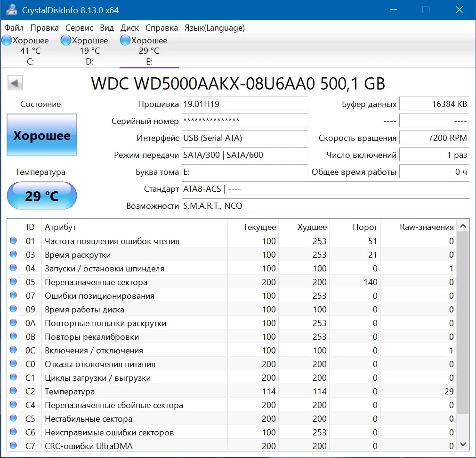Click the drive letter field E:
476x458 pixels.
(x=245, y=172)
